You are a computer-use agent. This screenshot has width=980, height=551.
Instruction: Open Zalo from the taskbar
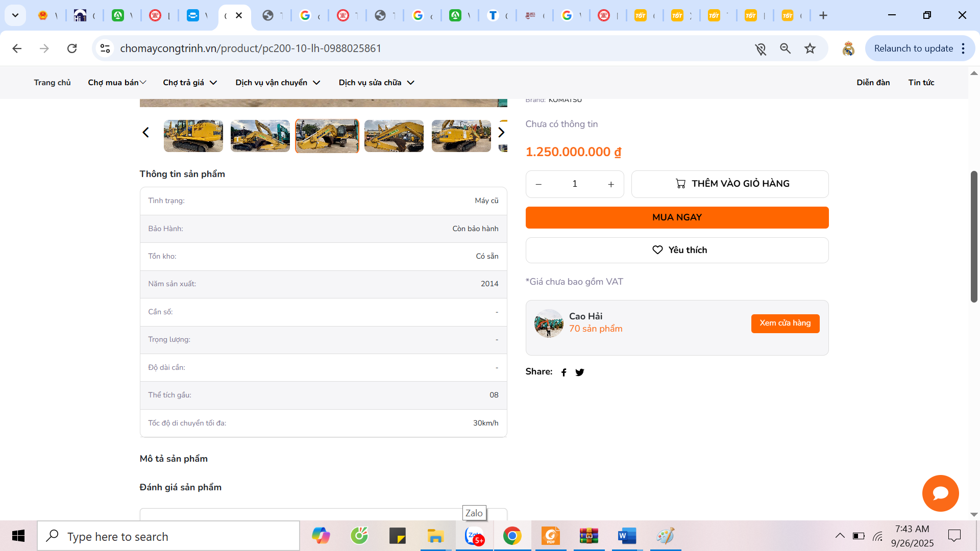pyautogui.click(x=474, y=536)
